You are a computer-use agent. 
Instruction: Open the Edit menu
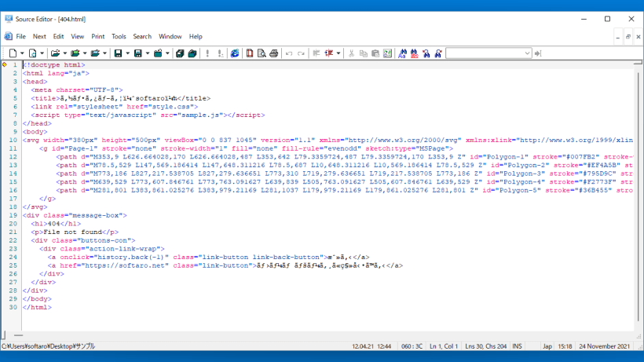pyautogui.click(x=58, y=37)
